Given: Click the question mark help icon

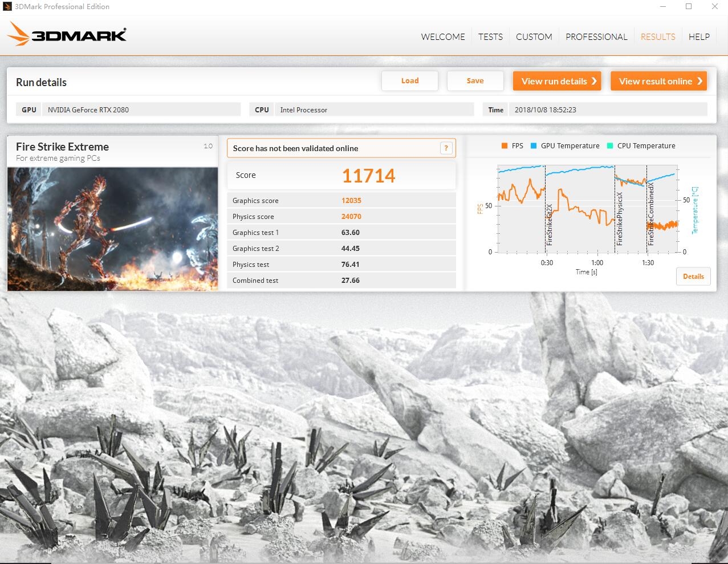Looking at the screenshot, I should pyautogui.click(x=446, y=148).
